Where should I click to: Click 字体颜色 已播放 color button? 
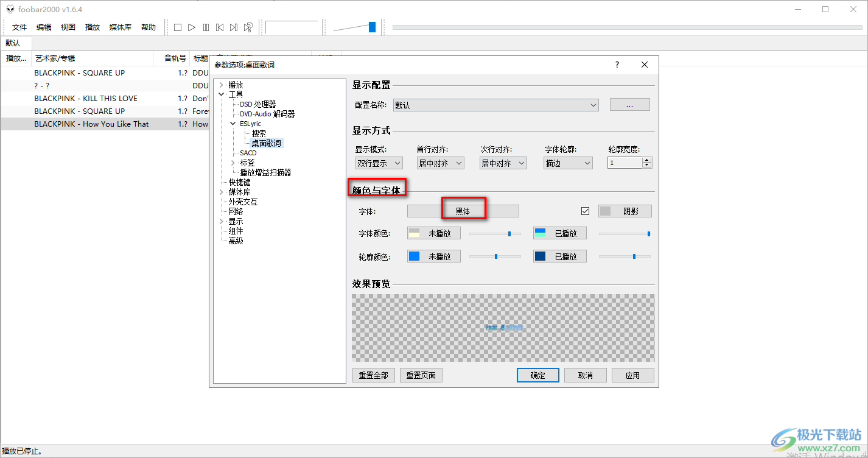pyautogui.click(x=560, y=233)
